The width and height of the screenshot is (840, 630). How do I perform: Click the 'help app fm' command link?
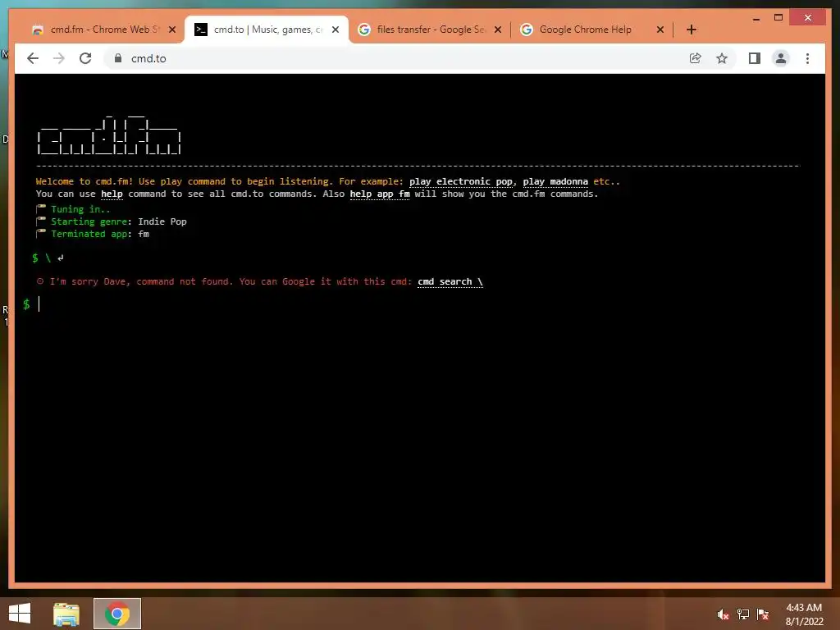[380, 194]
